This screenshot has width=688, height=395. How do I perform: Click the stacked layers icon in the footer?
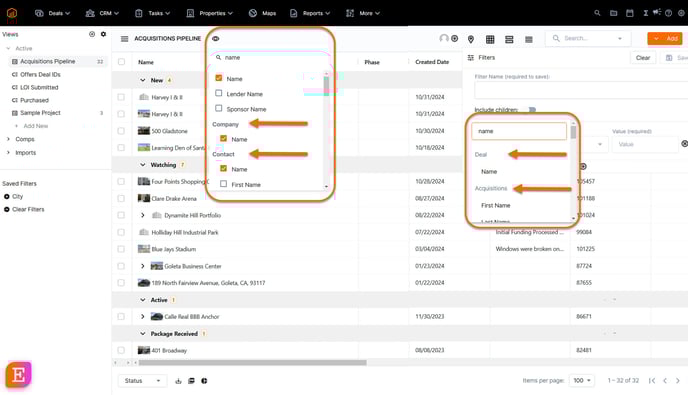pyautogui.click(x=191, y=381)
